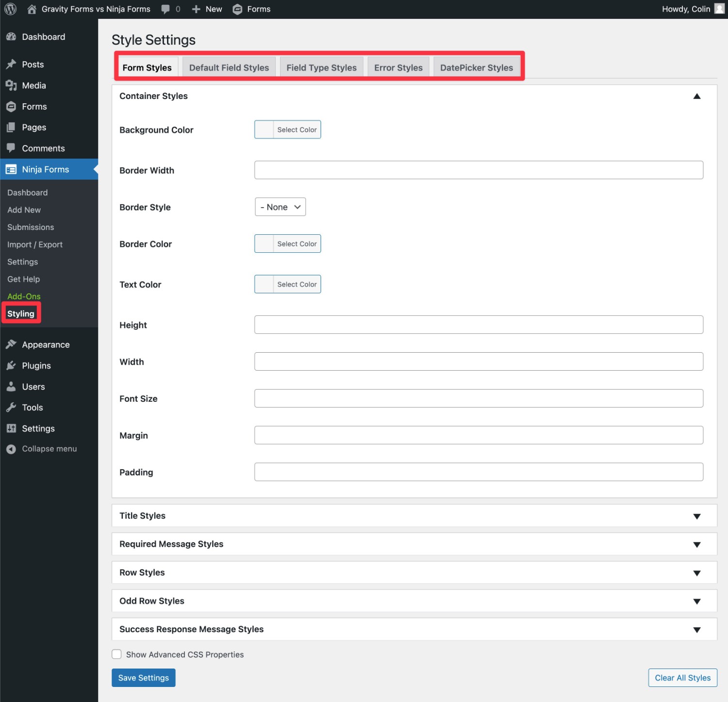Open Ninja Forms Add-Ons submenu item
This screenshot has width=728, height=702.
click(24, 296)
